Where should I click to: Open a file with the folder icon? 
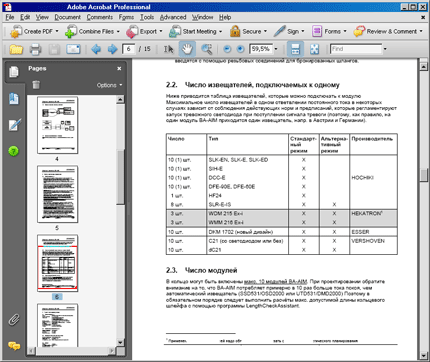16,49
